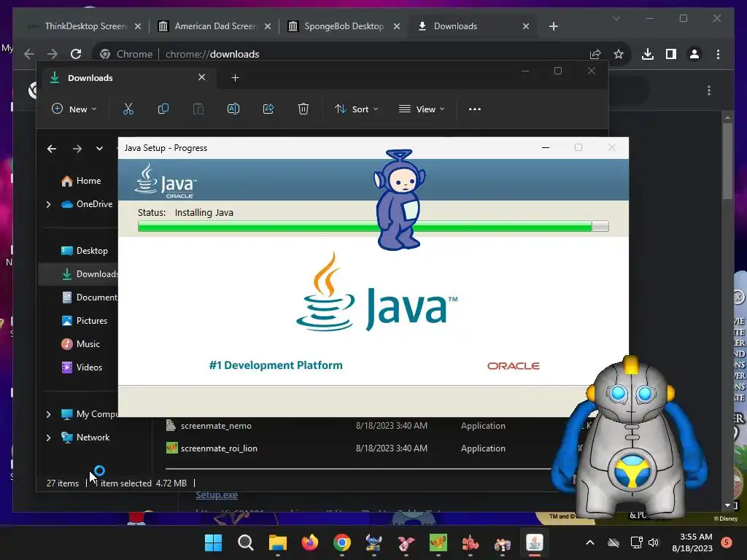Viewport: 747px width, 560px height.
Task: Open Desktop folder in the sidebar
Action: point(85,251)
